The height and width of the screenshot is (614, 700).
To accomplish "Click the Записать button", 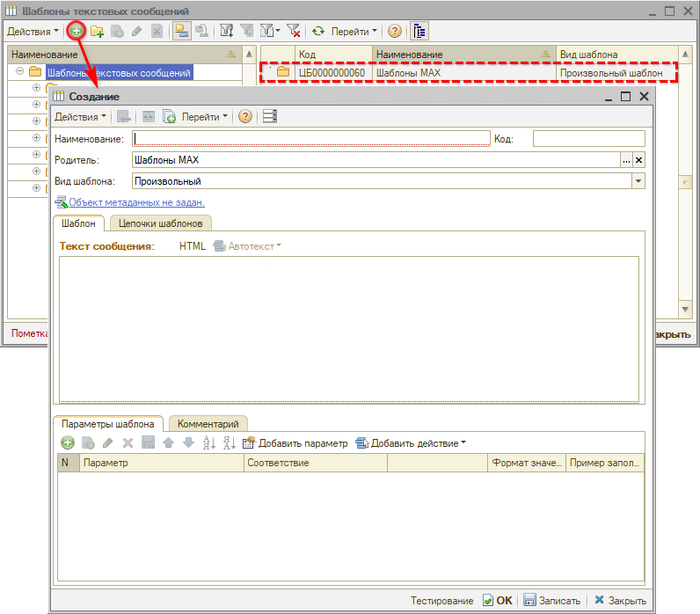I will 553,601.
